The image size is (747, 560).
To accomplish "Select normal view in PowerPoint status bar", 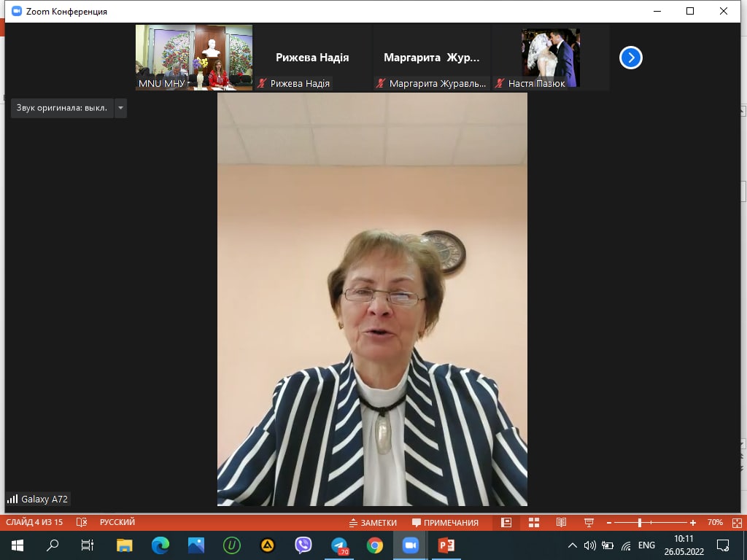I will click(x=506, y=522).
